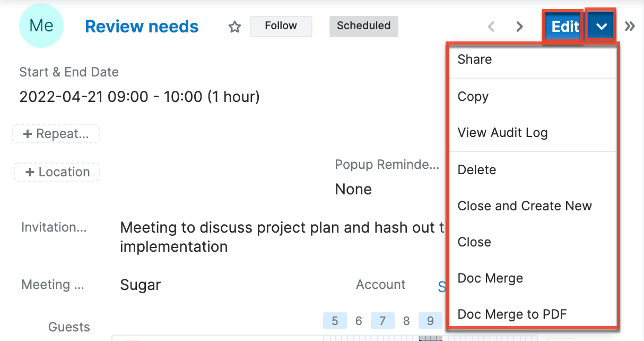Select the highlighted hour 7 slot

click(382, 320)
